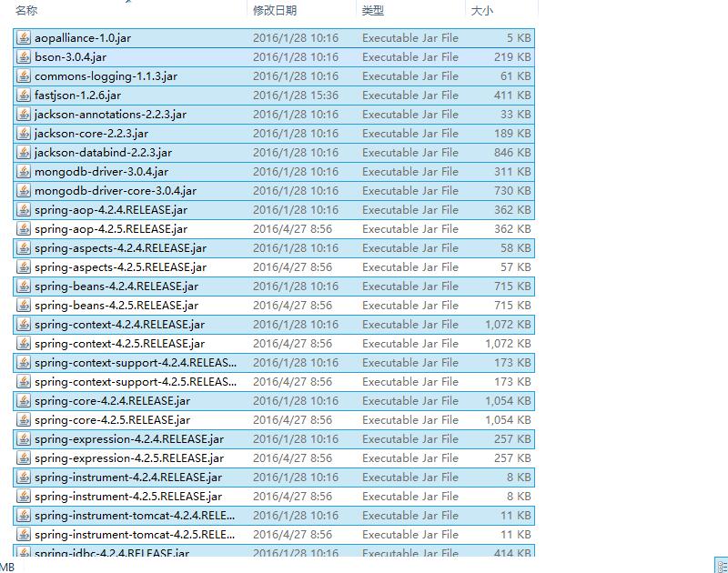728x573 pixels.
Task: Click the jar icon of spring-beans-4.2.4.RELEASE.jar
Action: [24, 286]
